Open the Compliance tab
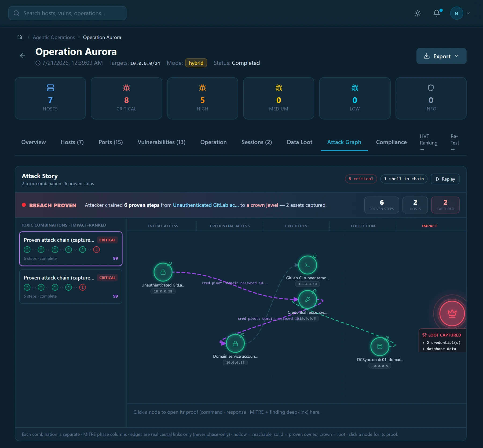483x448 pixels. (391, 142)
